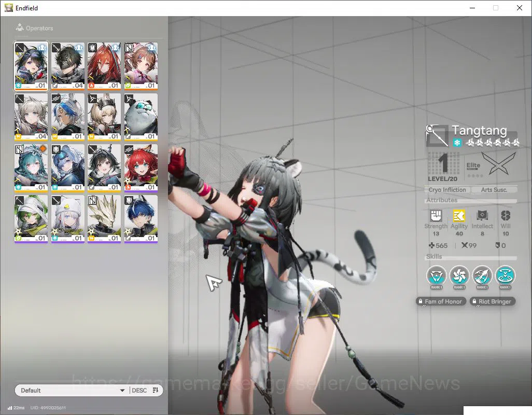
Task: Click the LEVEL/20 indicator
Action: pyautogui.click(x=442, y=179)
